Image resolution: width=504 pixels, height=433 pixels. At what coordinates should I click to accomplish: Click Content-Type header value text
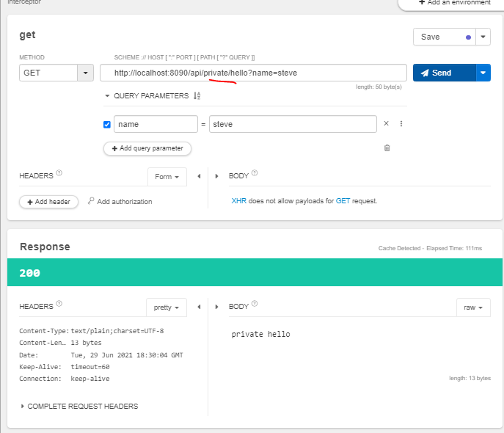(117, 331)
